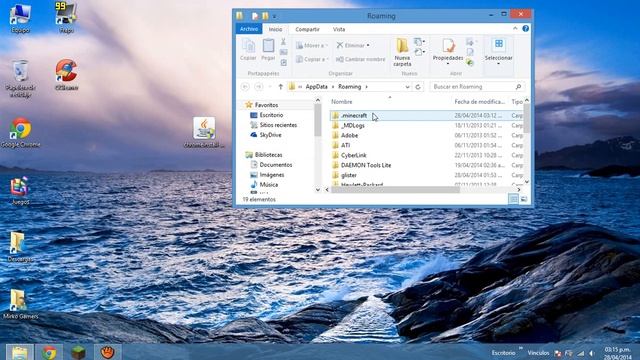The width and height of the screenshot is (640, 360).
Task: Click the Eliminar button
Action: tap(353, 45)
